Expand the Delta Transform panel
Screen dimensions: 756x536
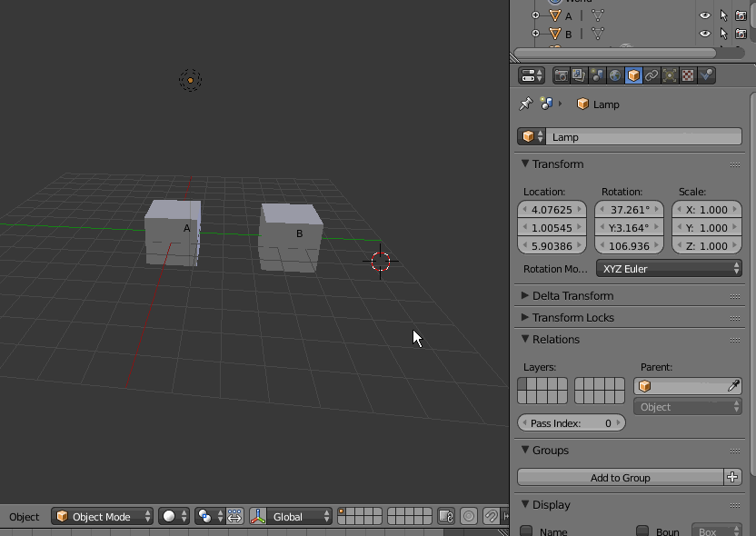tap(524, 295)
